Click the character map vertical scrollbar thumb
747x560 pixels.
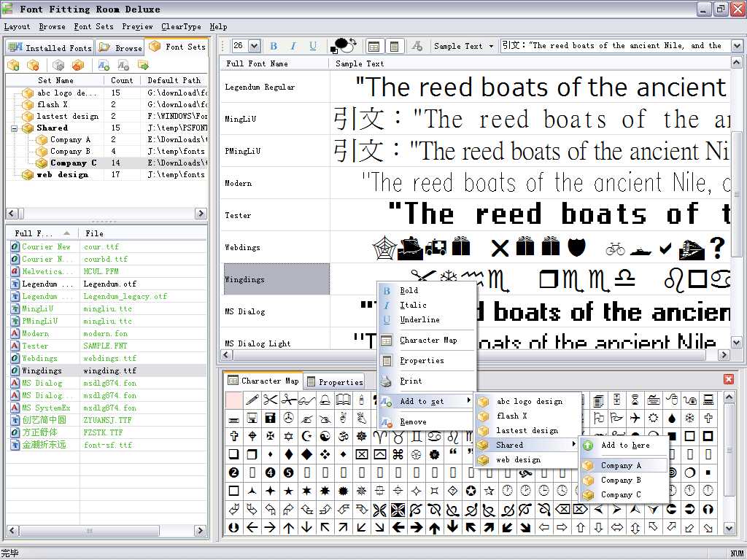tap(729, 450)
